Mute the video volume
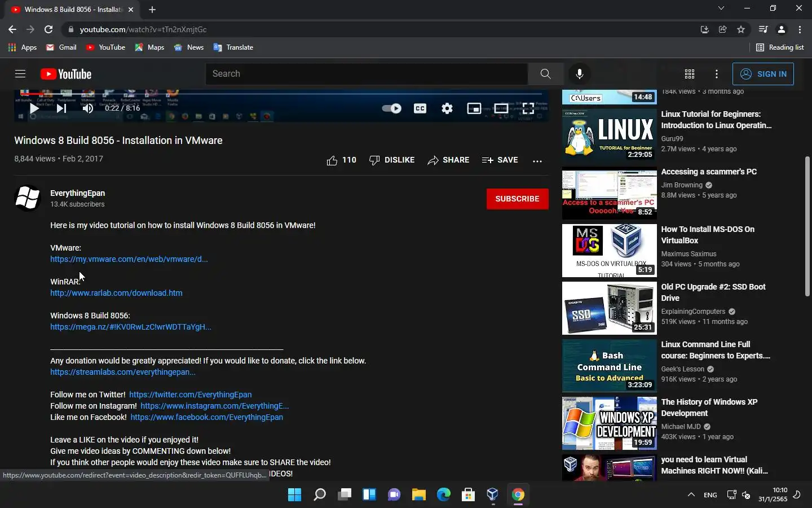 [x=88, y=108]
